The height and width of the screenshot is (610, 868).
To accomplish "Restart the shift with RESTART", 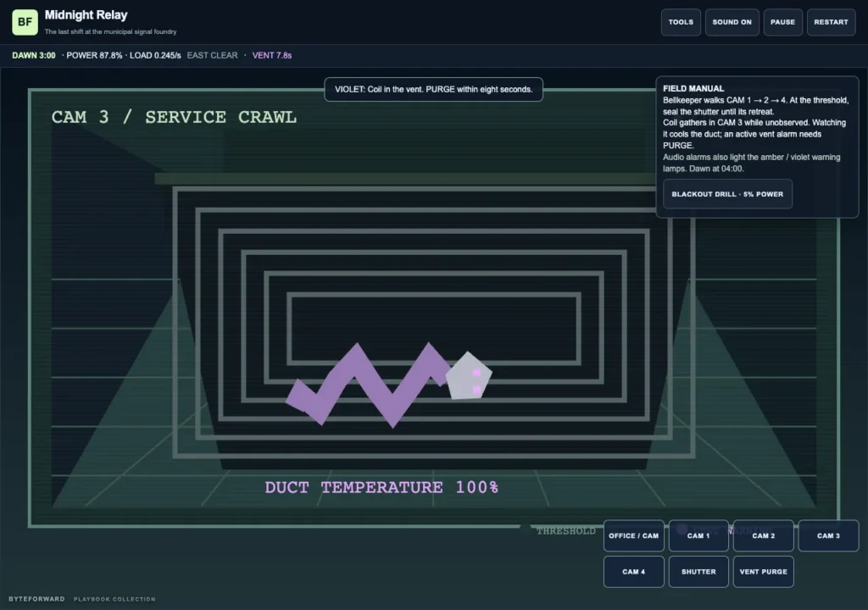I will (x=831, y=22).
